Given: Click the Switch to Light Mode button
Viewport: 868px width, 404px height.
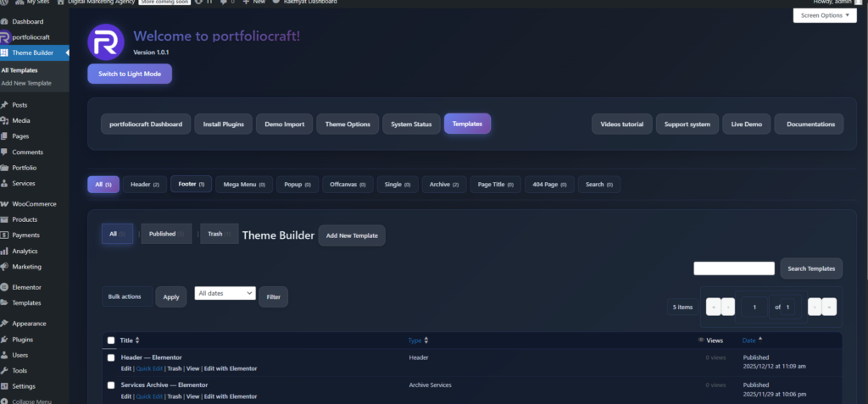Looking at the screenshot, I should pos(130,75).
